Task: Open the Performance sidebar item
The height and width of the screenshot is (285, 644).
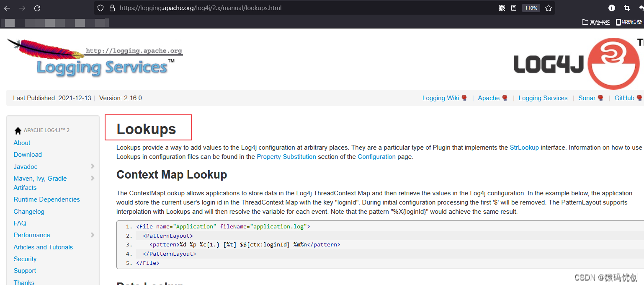Action: [x=32, y=235]
